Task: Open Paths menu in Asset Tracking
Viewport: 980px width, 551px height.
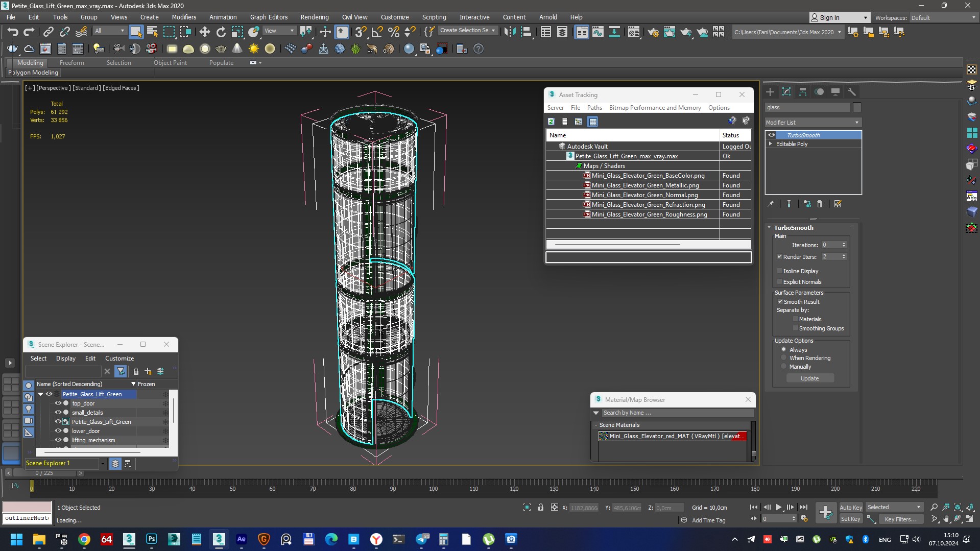Action: point(594,108)
